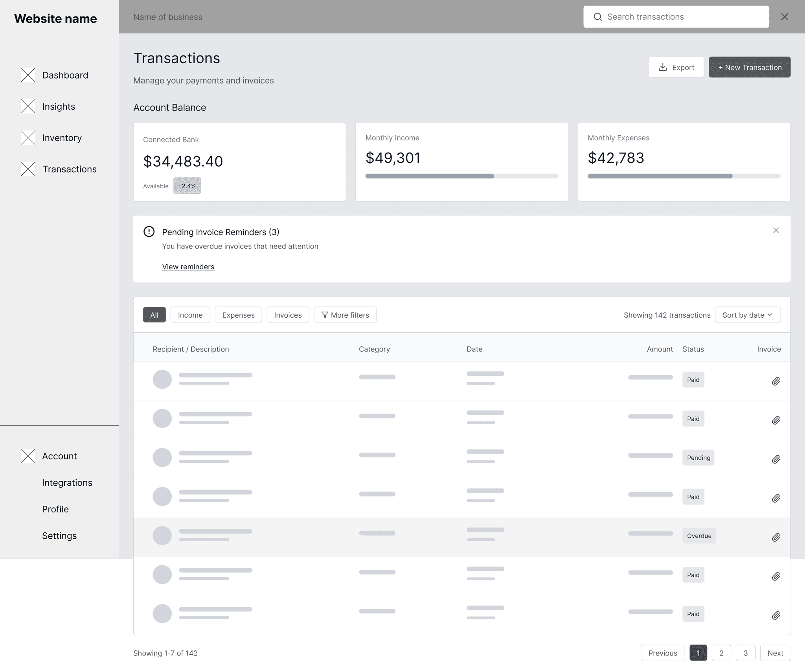
Task: Open invoice attachment in first Paid row
Action: coord(776,381)
